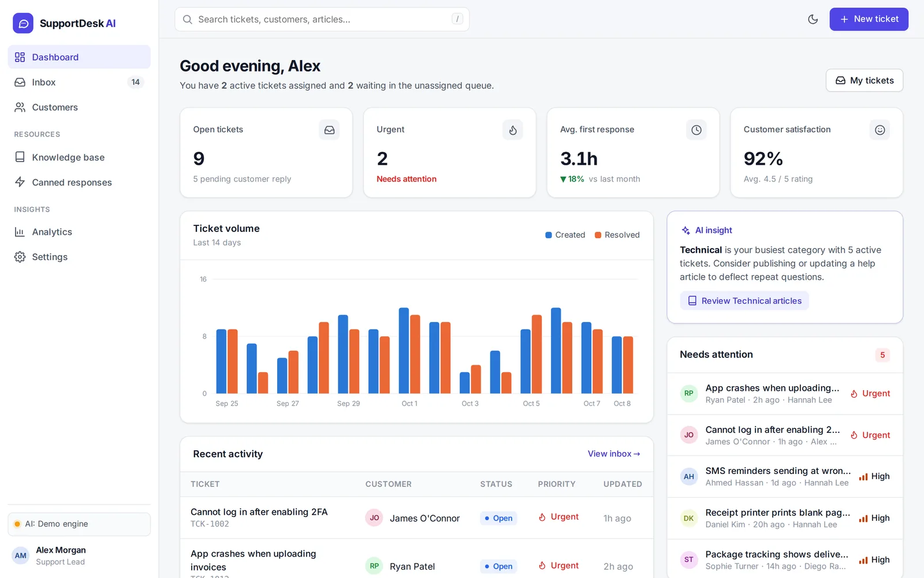Open 'App crashes when uploading...' in Needs attention

click(785, 394)
